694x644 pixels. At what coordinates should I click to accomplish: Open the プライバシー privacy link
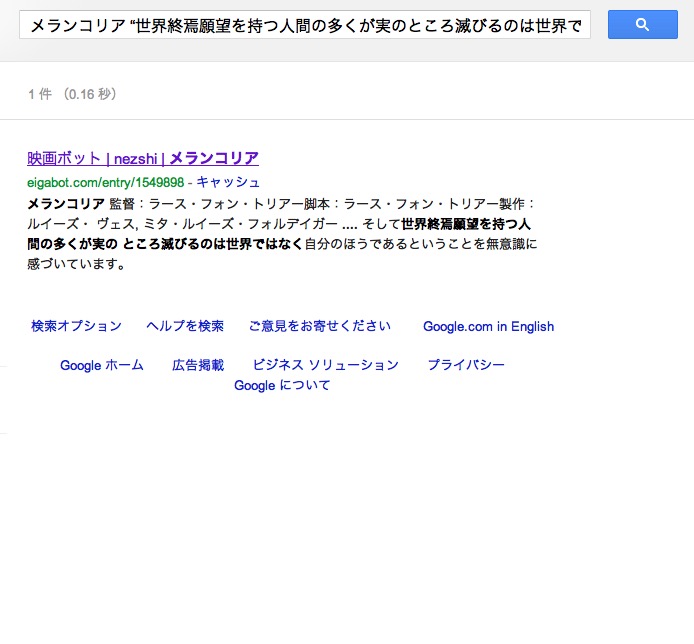(x=466, y=365)
